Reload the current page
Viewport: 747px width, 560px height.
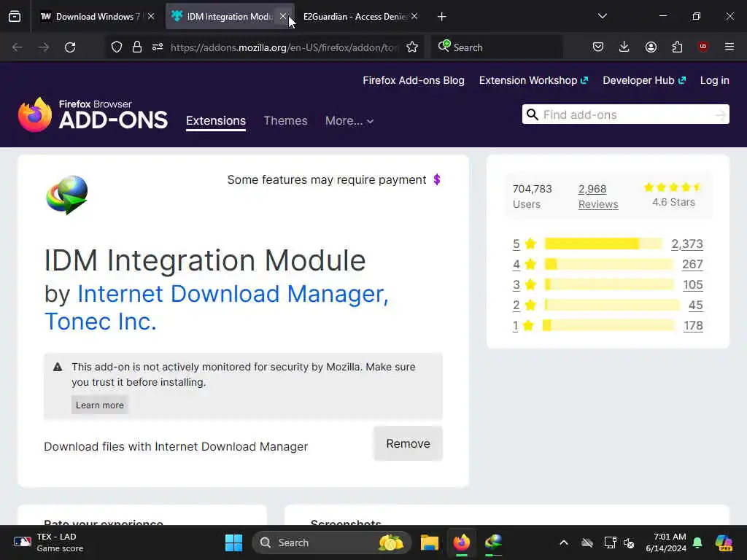click(x=70, y=47)
